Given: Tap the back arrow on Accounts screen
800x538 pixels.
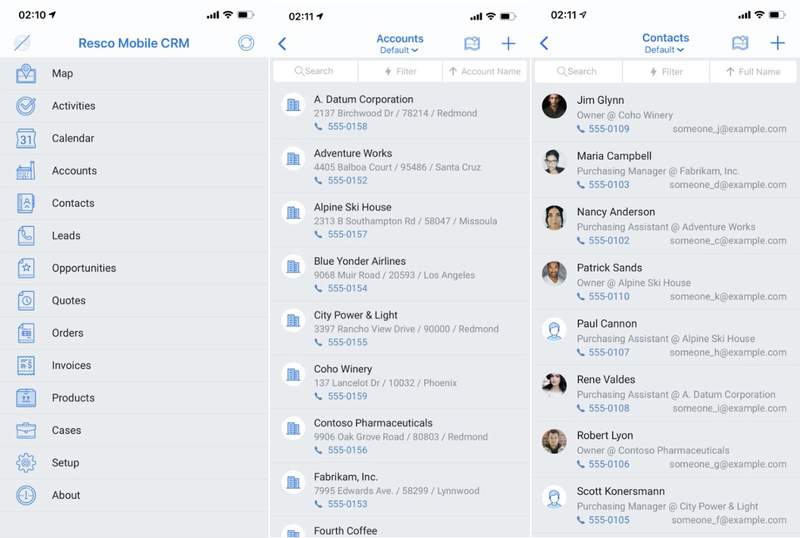Looking at the screenshot, I should pyautogui.click(x=282, y=43).
